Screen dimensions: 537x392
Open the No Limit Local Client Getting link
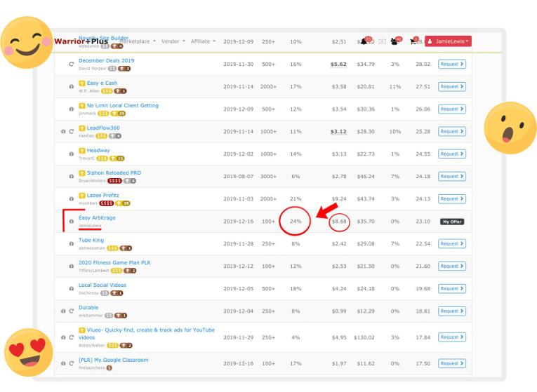(x=123, y=106)
